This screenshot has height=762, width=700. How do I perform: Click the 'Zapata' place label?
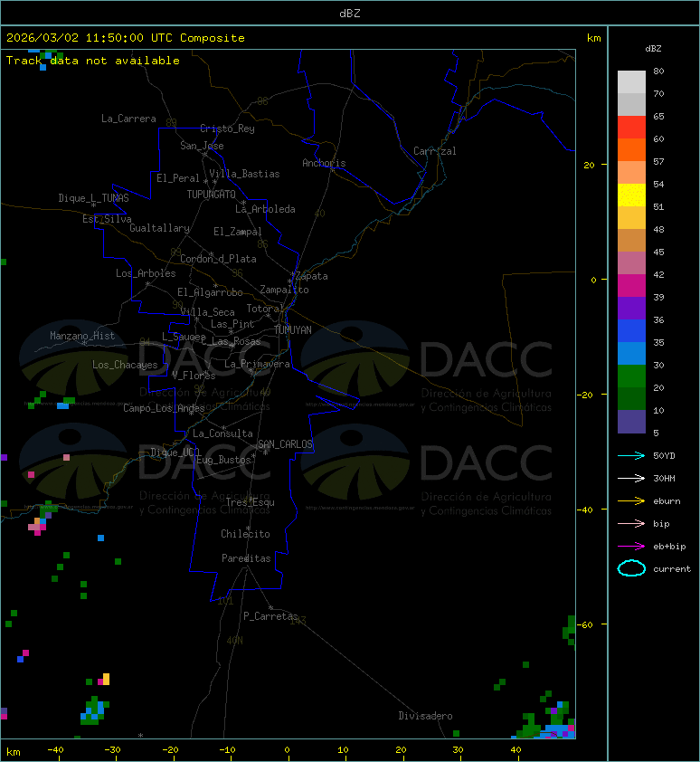click(312, 277)
